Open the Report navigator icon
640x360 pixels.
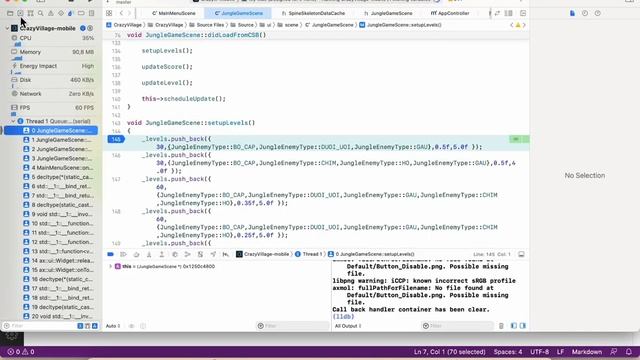(x=91, y=13)
